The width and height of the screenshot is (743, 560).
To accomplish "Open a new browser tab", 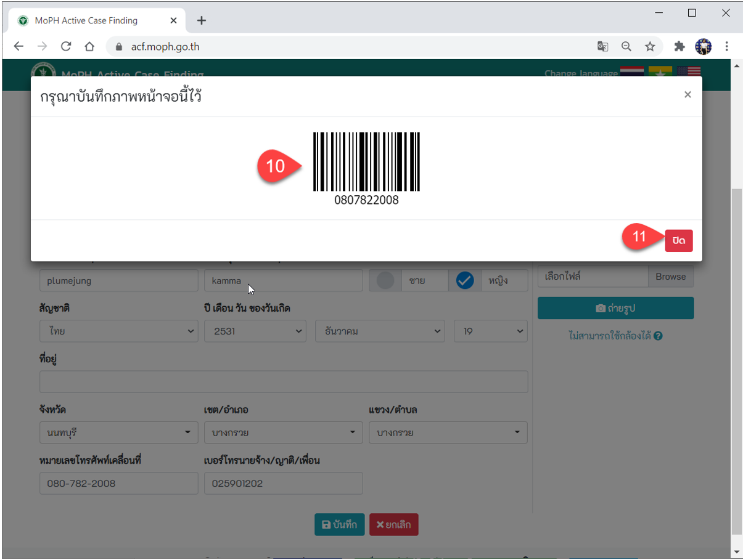I will [x=201, y=20].
